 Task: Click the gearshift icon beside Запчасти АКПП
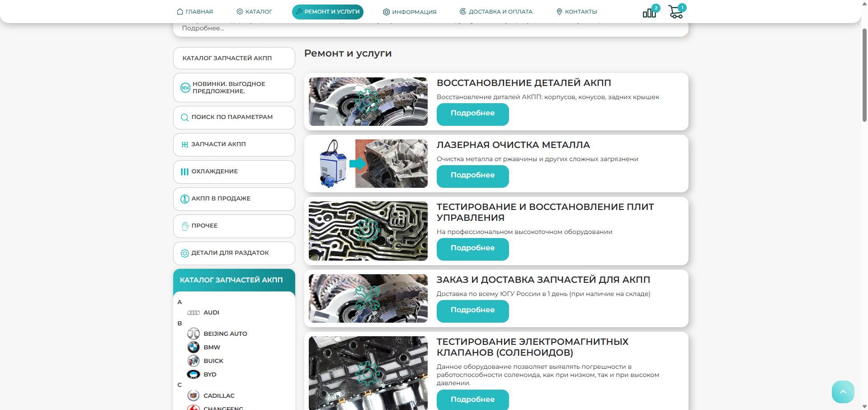(x=184, y=145)
